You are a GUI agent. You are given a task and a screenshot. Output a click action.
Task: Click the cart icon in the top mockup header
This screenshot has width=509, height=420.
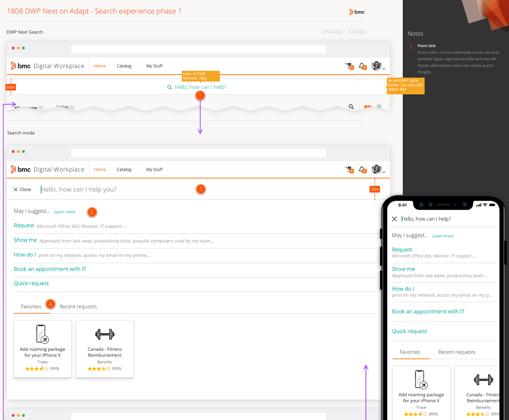[x=349, y=66]
